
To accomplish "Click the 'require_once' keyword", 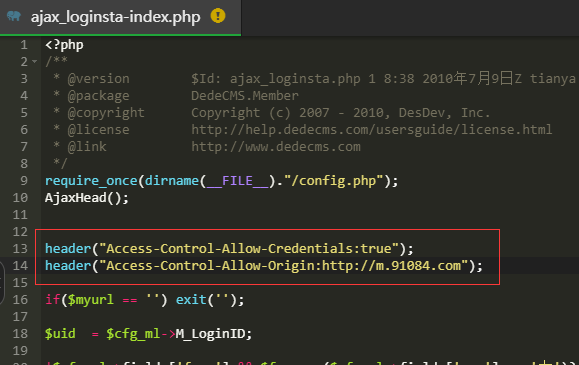I will (x=91, y=181).
